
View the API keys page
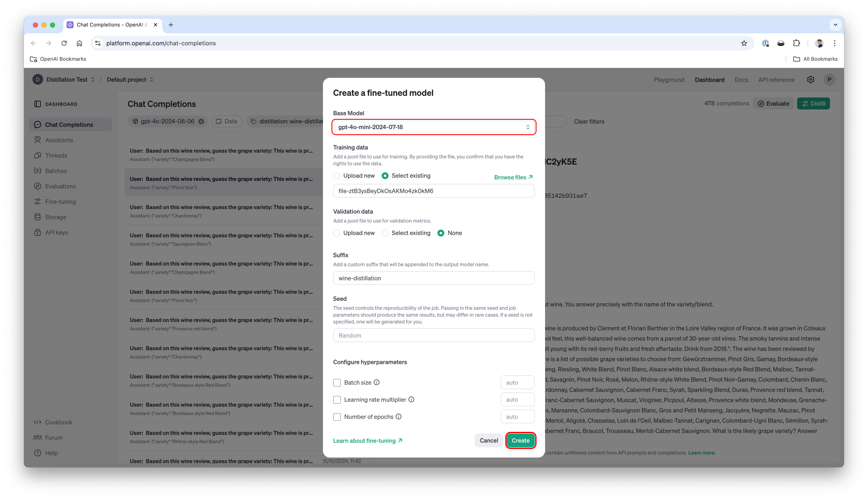(x=56, y=232)
